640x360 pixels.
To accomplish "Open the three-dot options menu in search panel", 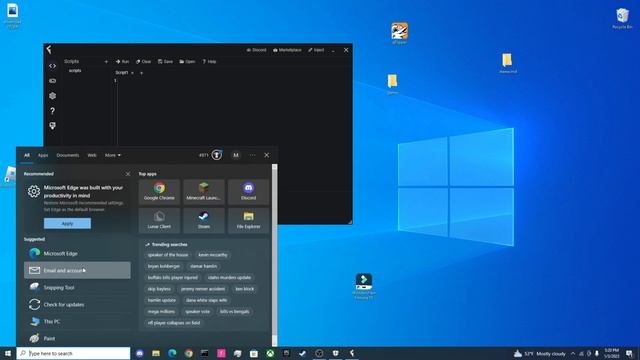I will coord(252,155).
